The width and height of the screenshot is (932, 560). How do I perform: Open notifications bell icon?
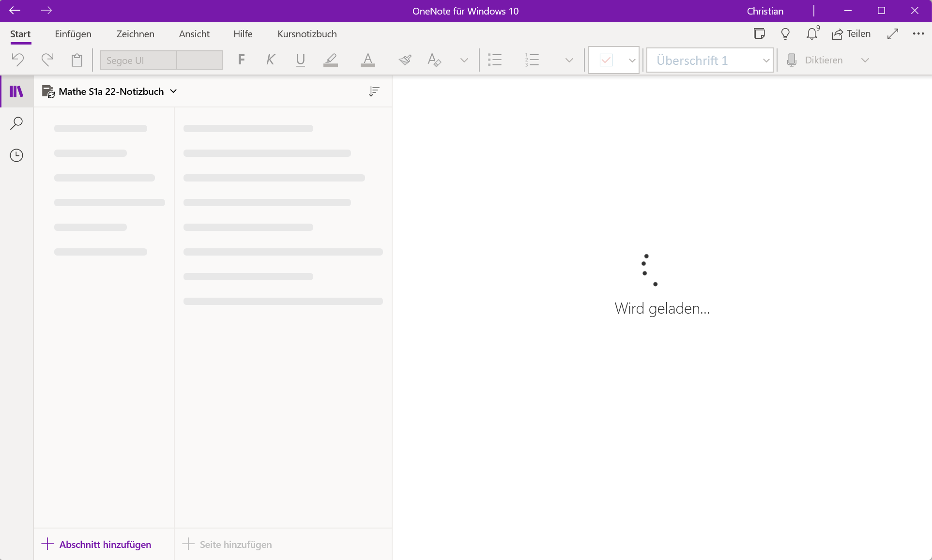[812, 34]
